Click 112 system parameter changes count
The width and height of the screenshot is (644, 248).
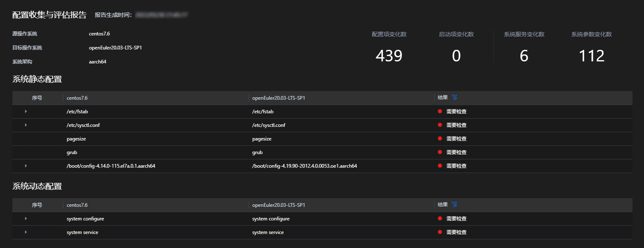point(591,56)
